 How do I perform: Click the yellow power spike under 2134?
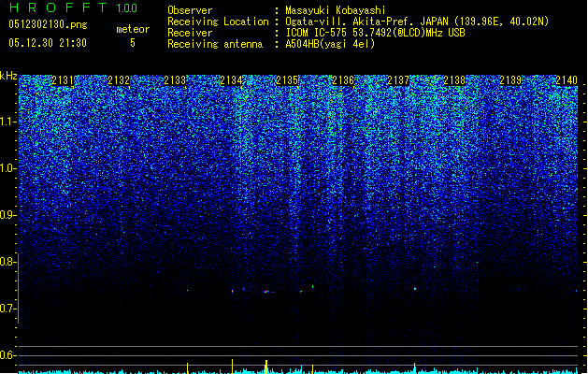point(232,367)
